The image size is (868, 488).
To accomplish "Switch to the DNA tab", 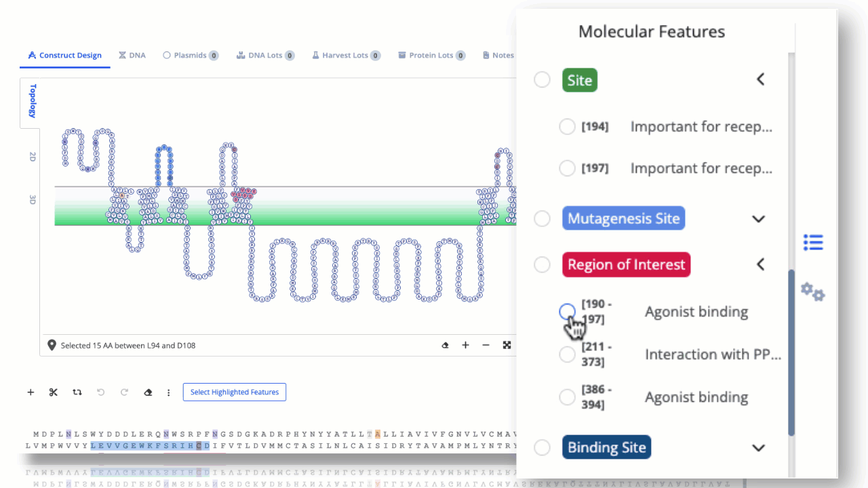I will click(x=132, y=55).
